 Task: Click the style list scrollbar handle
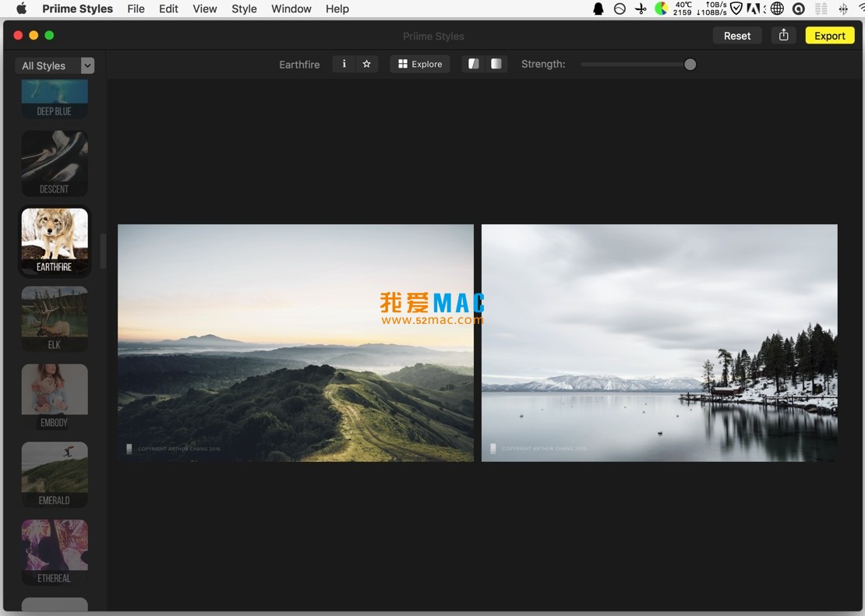(x=103, y=251)
